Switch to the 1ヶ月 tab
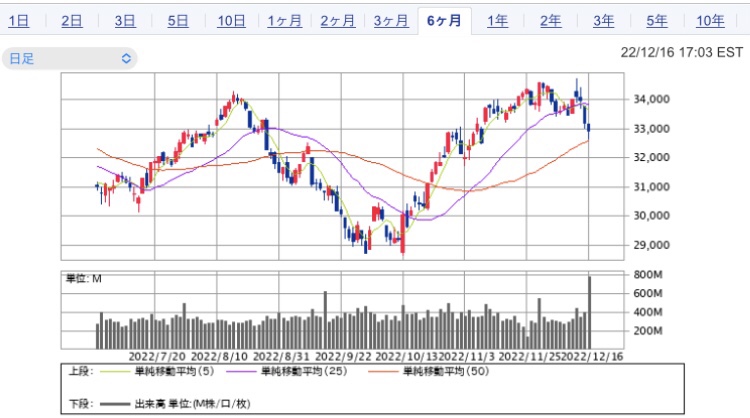The width and height of the screenshot is (750, 418). [285, 21]
